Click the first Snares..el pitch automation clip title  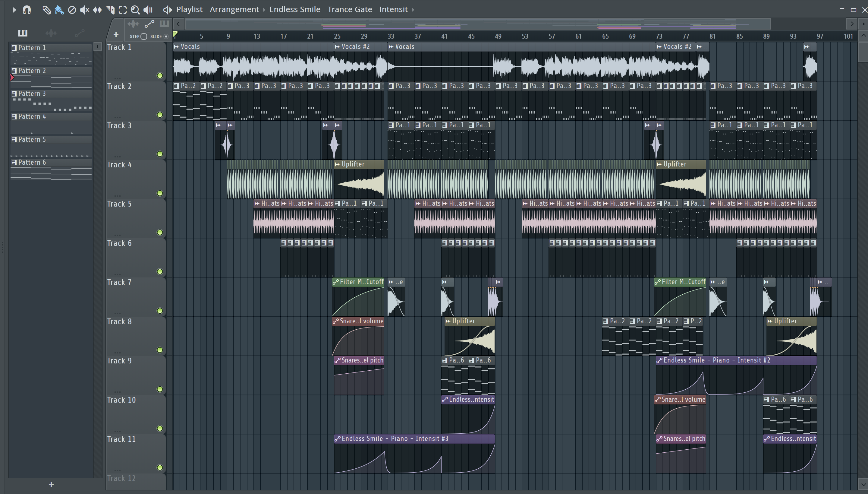pyautogui.click(x=363, y=360)
